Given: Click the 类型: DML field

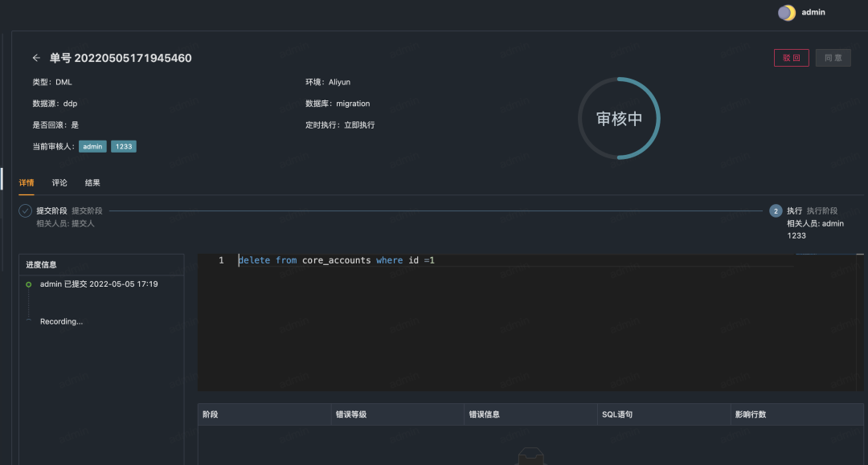Looking at the screenshot, I should (x=52, y=82).
